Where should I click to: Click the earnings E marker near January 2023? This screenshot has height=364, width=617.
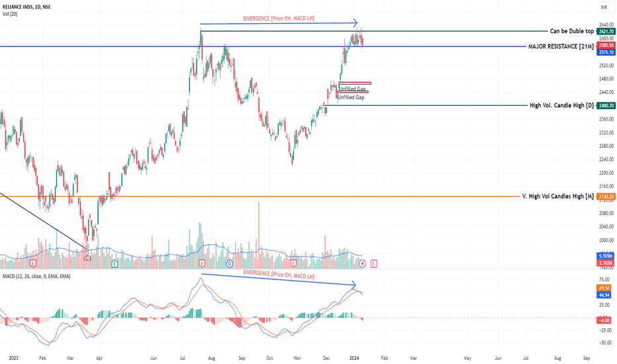[x=33, y=263]
